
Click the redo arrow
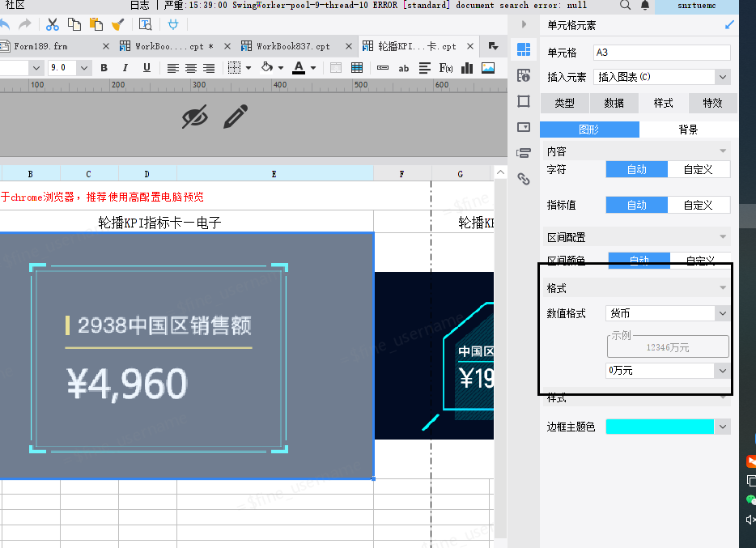[24, 24]
